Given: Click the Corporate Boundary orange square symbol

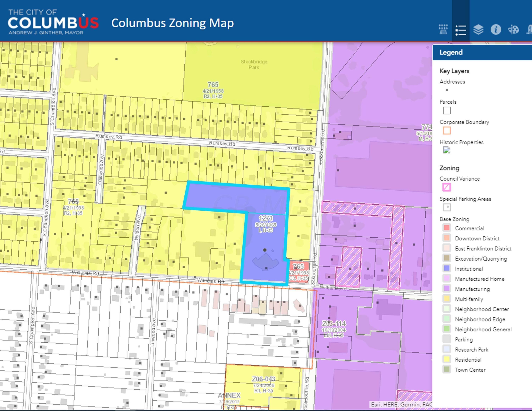Looking at the screenshot, I should (447, 131).
